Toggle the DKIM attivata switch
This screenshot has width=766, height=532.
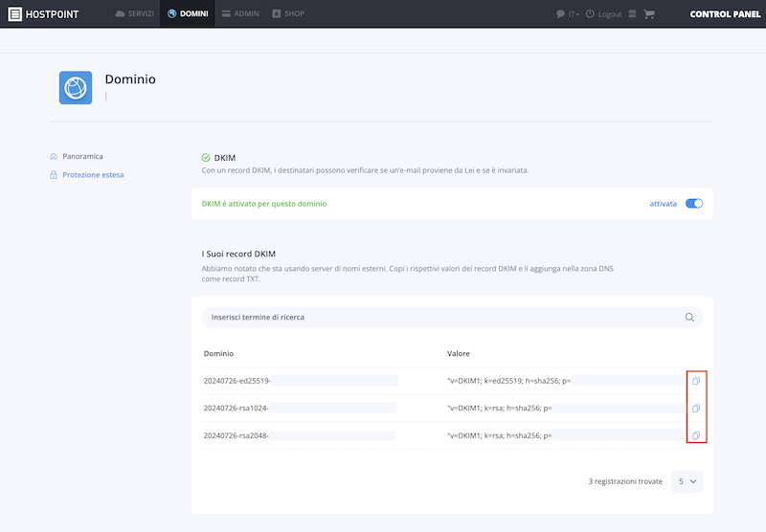point(694,204)
